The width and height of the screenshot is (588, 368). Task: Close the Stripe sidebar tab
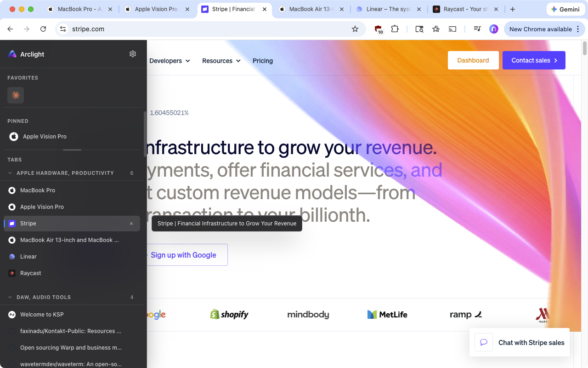point(131,224)
